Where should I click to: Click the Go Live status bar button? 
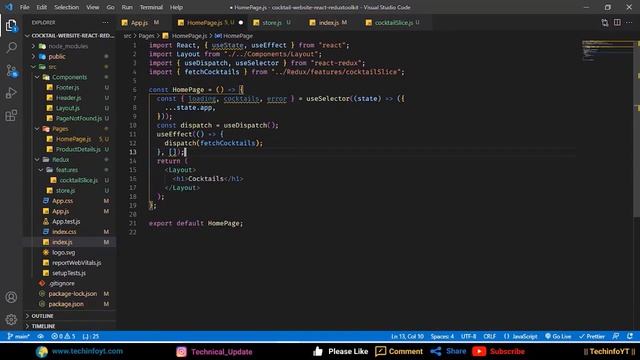coord(558,336)
